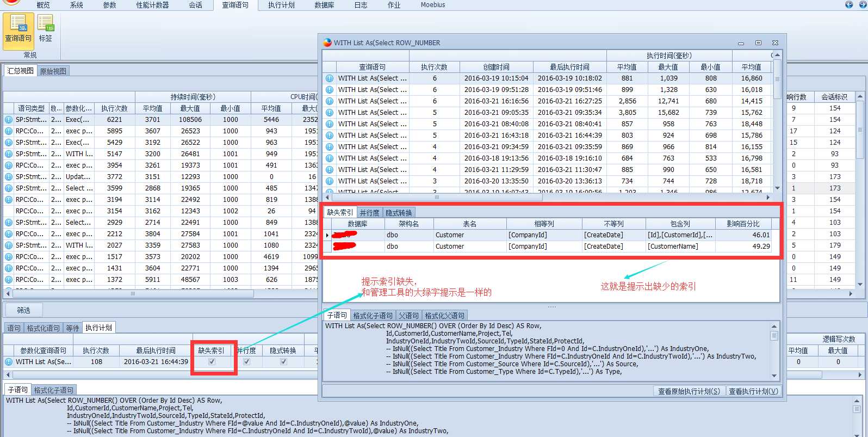Switch to the 缺失索引 tab in popup

coord(340,212)
